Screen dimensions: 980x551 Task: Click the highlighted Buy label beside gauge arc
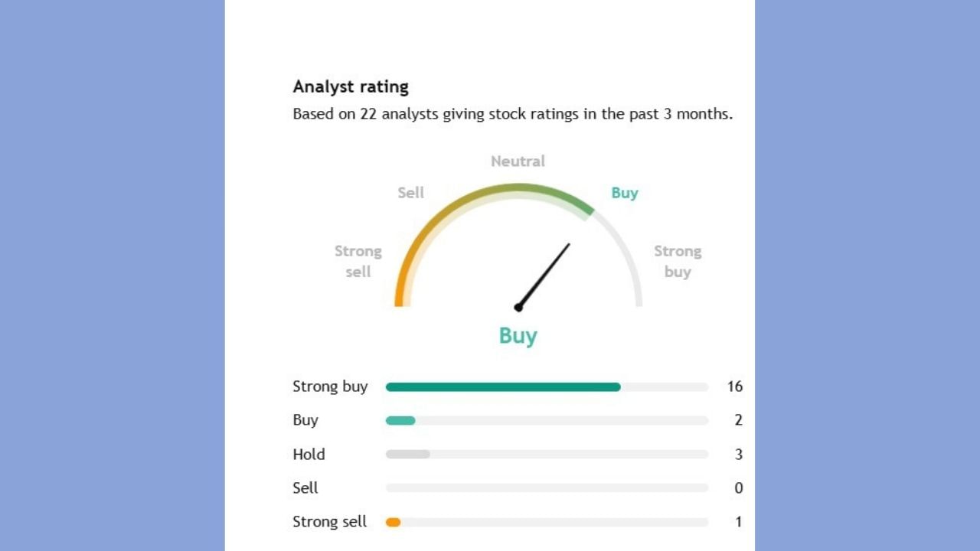tap(624, 193)
